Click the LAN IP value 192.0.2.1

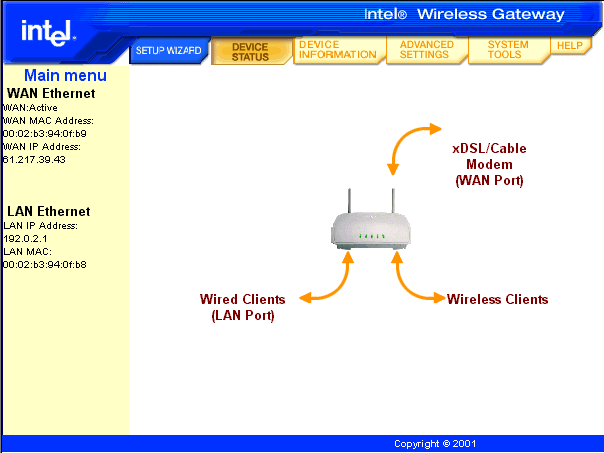tap(25, 239)
